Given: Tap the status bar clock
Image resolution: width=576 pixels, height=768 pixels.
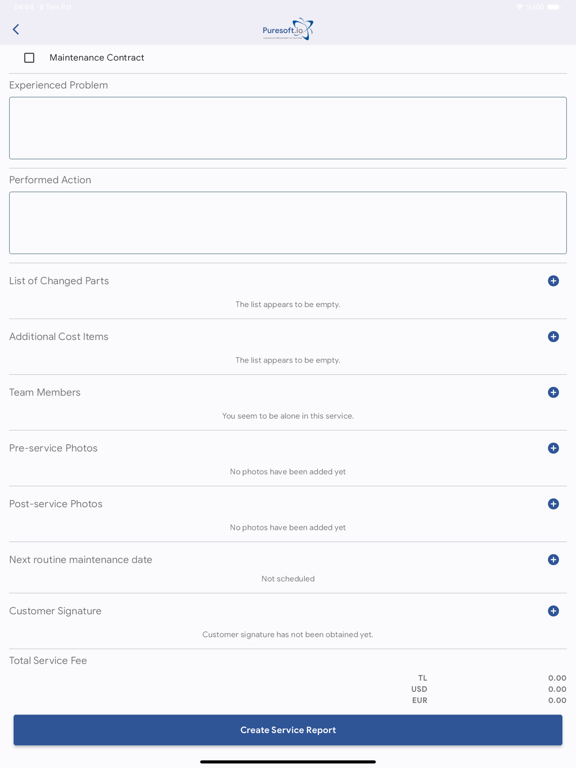Looking at the screenshot, I should click(24, 7).
